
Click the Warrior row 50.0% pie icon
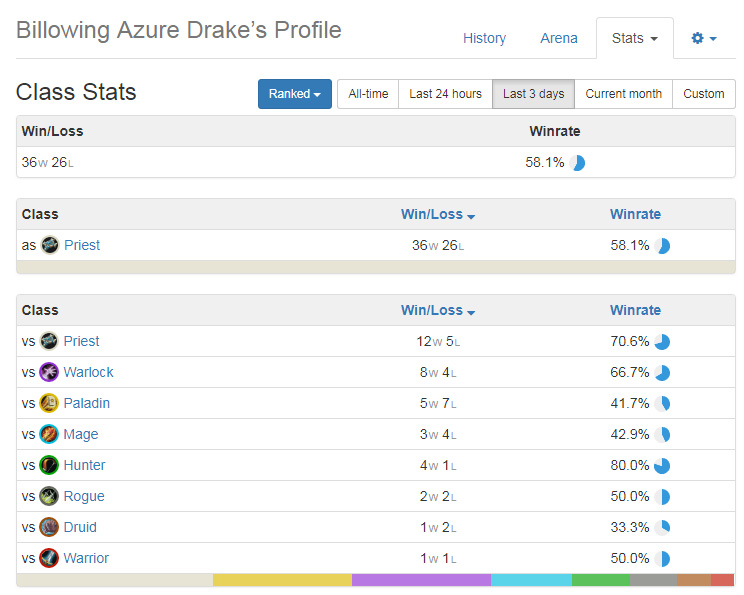[662, 558]
